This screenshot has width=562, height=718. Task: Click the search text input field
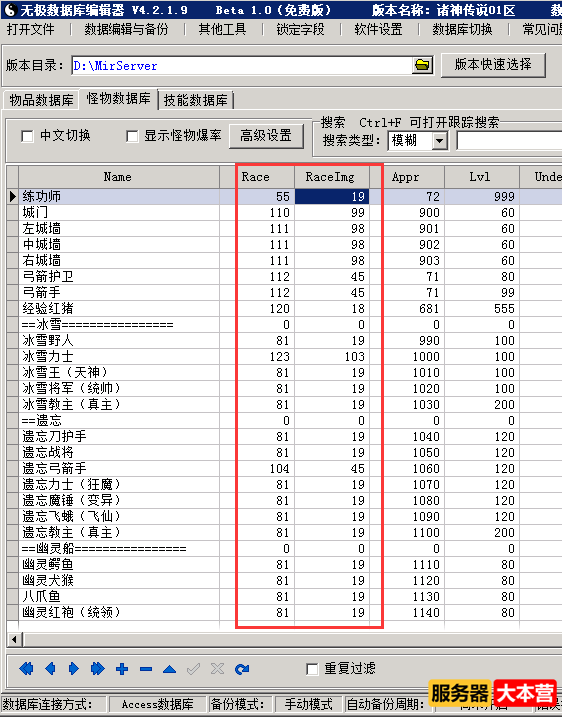pos(509,141)
